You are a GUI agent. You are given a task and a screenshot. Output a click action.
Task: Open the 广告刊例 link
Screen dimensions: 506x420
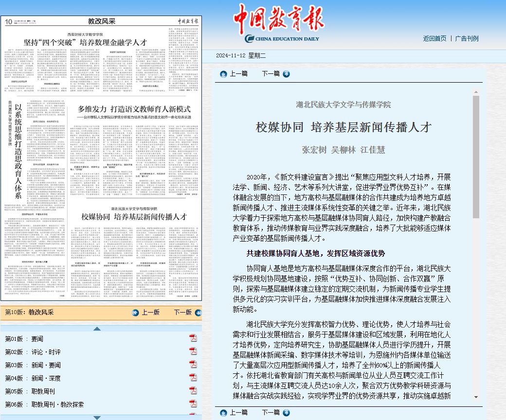[467, 39]
